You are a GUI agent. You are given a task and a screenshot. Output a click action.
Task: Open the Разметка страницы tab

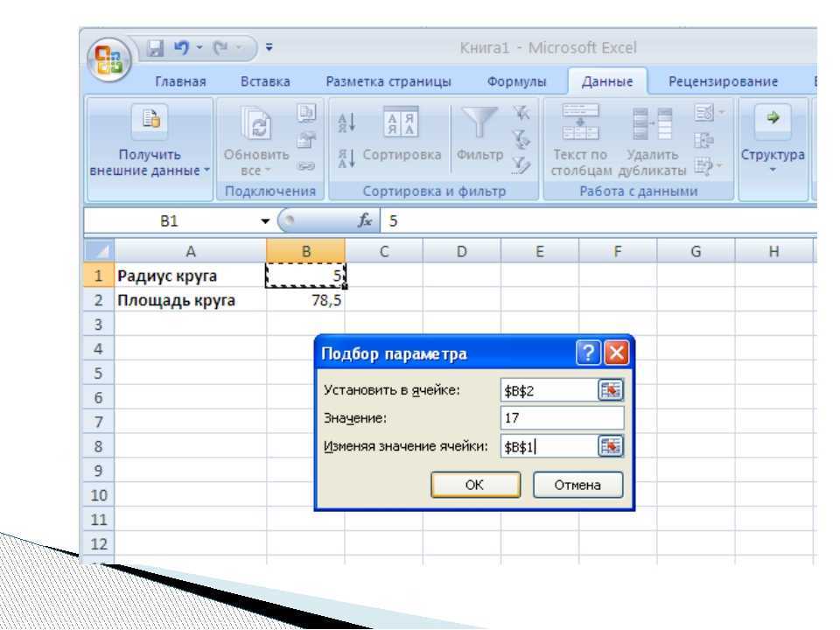[388, 81]
